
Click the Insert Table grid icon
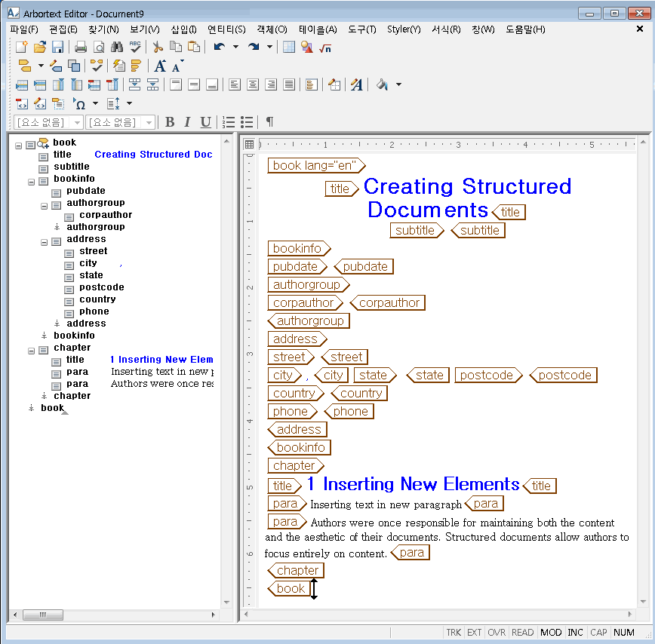click(289, 47)
